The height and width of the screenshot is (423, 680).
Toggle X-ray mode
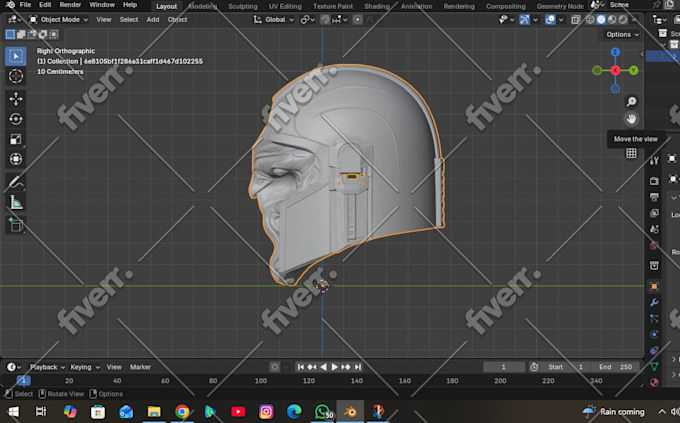point(575,20)
